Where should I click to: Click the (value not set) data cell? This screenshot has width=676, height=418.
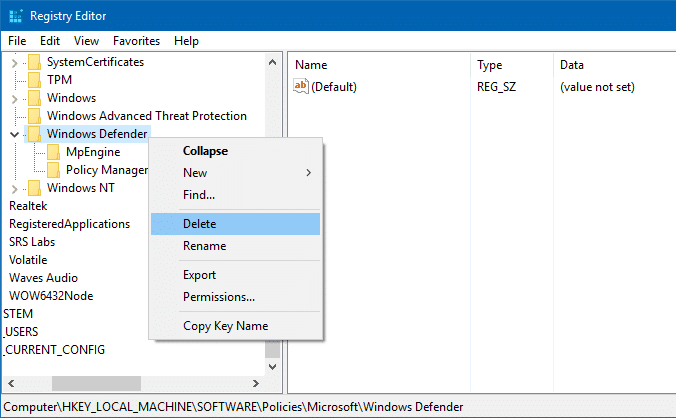597,87
